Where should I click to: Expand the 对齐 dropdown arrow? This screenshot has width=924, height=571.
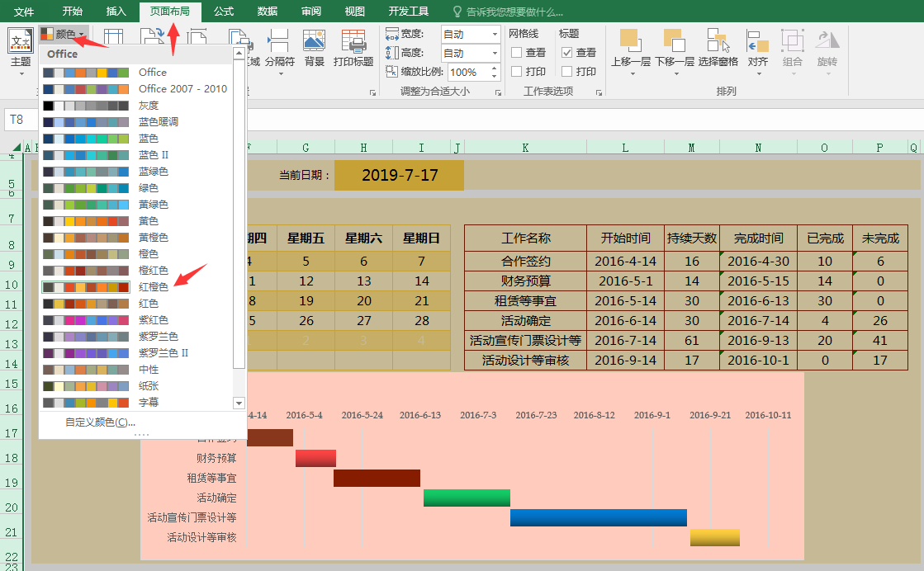coord(758,74)
